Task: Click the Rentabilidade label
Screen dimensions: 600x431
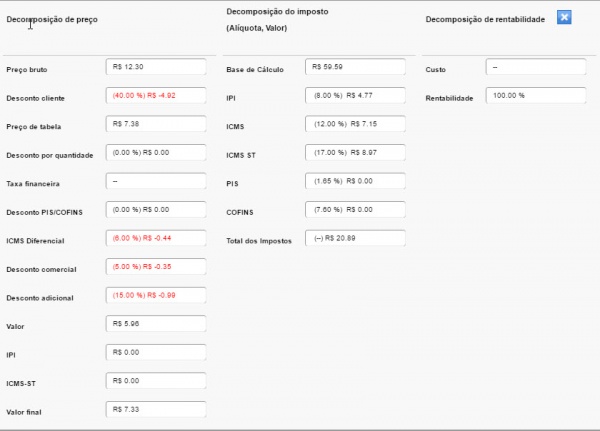Action: point(449,98)
